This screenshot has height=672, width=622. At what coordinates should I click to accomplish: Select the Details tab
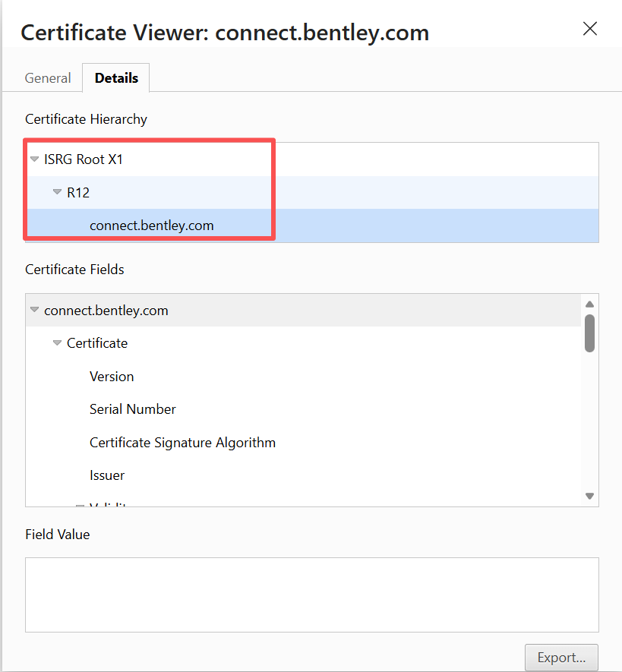(116, 78)
